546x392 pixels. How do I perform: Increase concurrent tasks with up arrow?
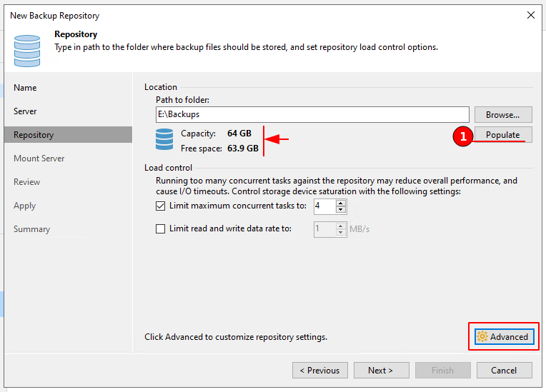click(x=341, y=203)
